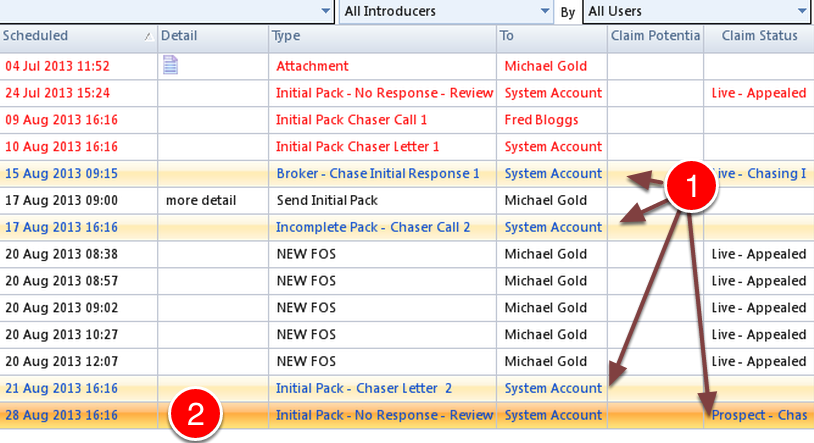Image resolution: width=814 pixels, height=443 pixels.
Task: Select Broker - Chase Initial Response 1
Action: click(377, 173)
